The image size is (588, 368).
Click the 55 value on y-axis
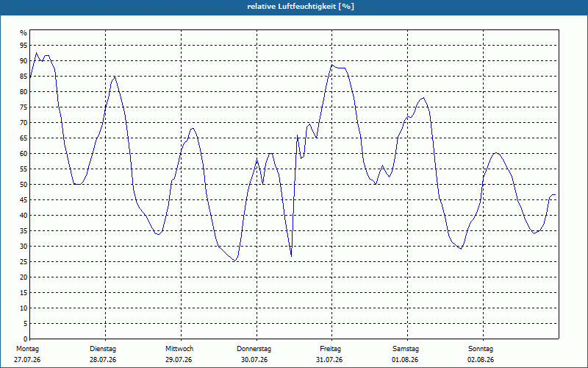[24, 169]
